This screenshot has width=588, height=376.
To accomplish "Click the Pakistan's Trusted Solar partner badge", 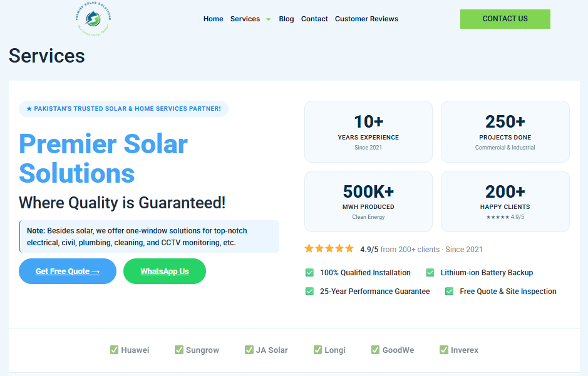I will [123, 109].
